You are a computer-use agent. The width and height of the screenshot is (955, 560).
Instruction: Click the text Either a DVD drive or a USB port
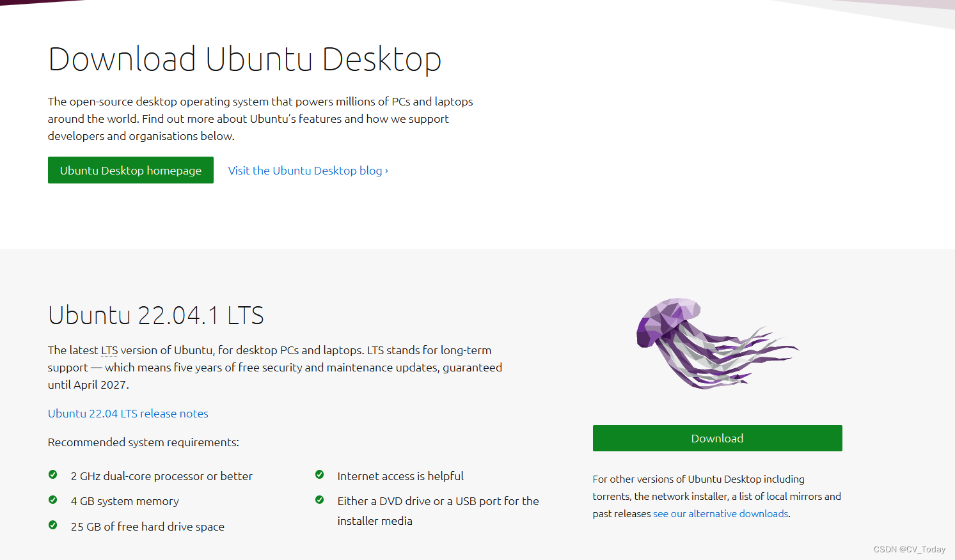(438, 511)
